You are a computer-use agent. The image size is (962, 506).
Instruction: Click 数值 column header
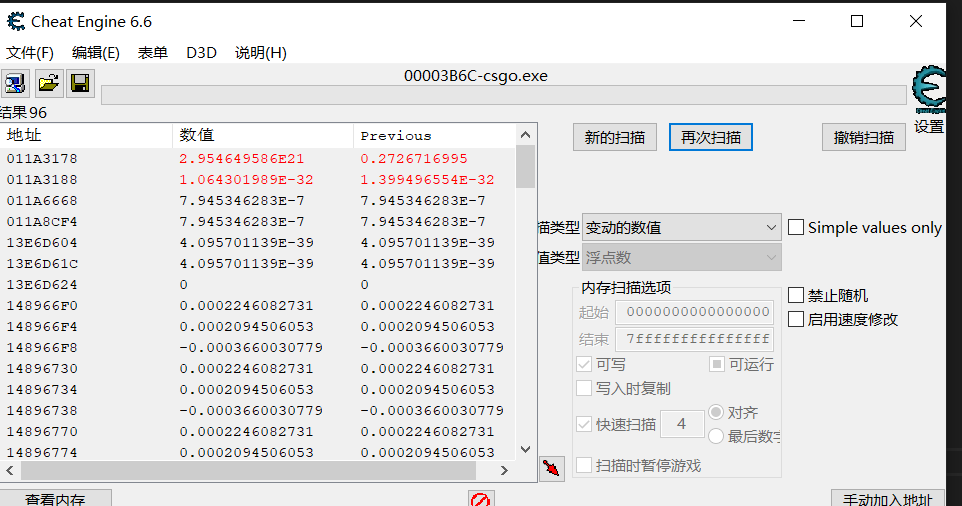pos(263,136)
